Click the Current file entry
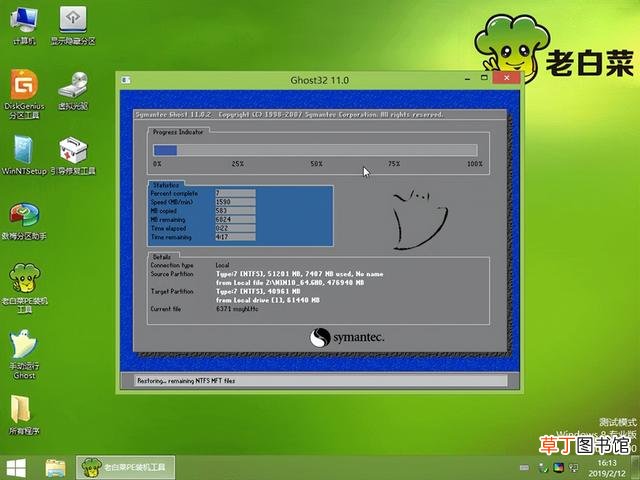Image resolution: width=640 pixels, height=480 pixels. pyautogui.click(x=237, y=309)
